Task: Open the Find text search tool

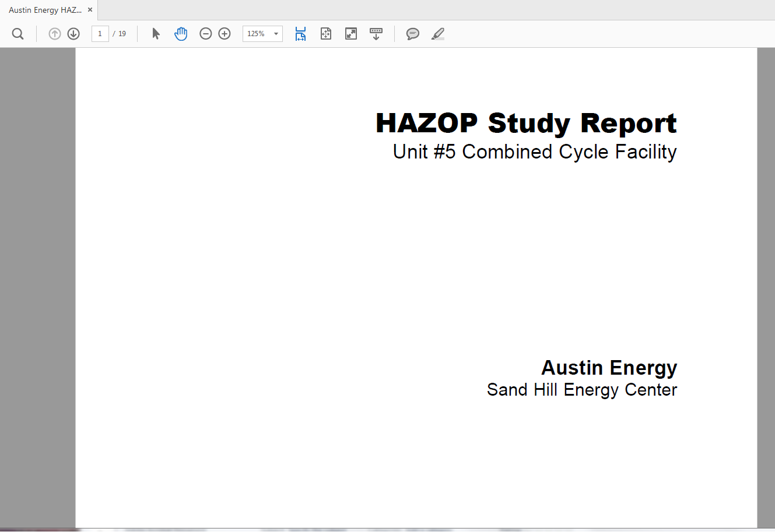Action: [x=18, y=34]
